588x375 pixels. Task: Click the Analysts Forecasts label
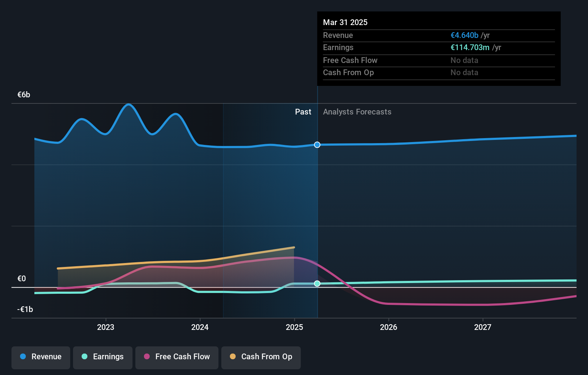point(357,112)
